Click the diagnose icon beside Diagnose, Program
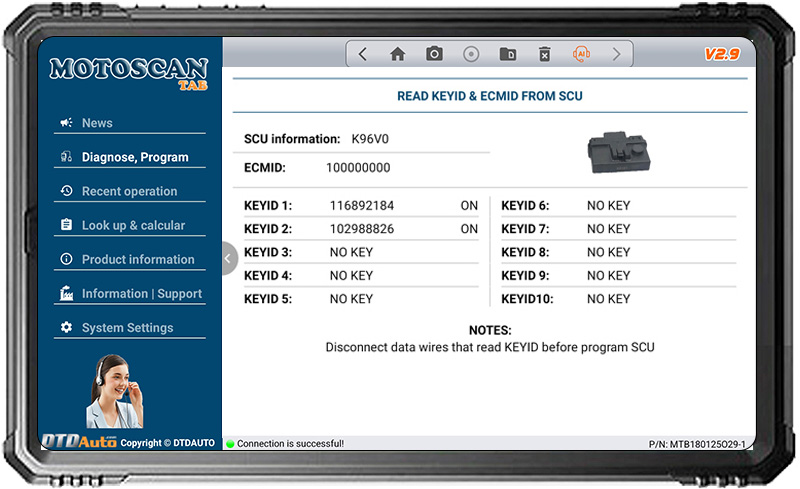The image size is (800, 489). (66, 157)
